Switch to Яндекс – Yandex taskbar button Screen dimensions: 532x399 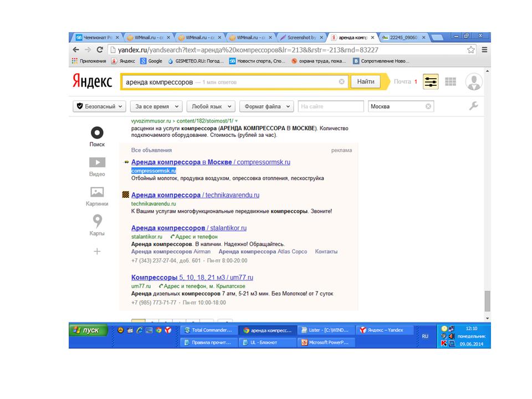tap(385, 330)
